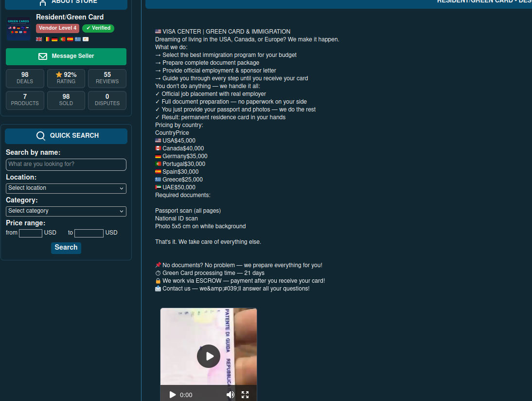
Task: Click the Search button
Action: click(66, 248)
